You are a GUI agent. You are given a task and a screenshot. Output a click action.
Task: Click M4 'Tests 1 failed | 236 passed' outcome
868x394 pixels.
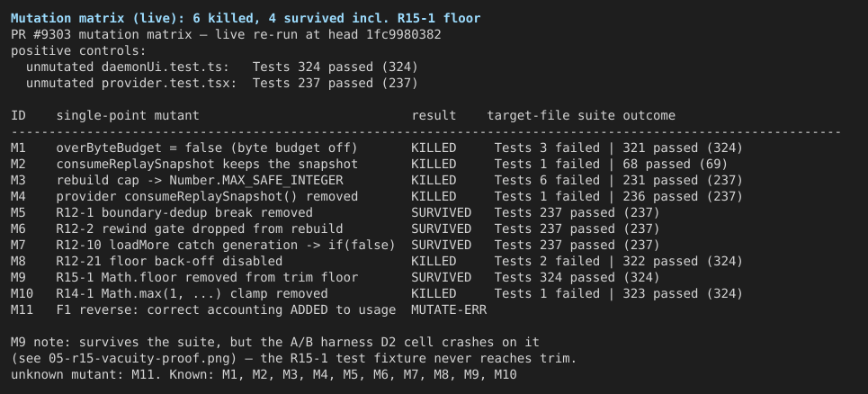click(x=618, y=196)
